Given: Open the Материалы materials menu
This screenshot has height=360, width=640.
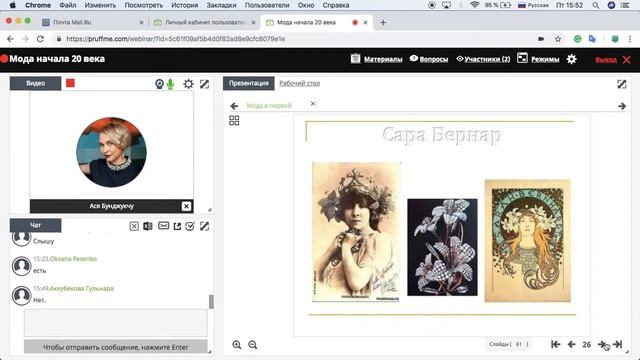Looking at the screenshot, I should pyautogui.click(x=376, y=59).
